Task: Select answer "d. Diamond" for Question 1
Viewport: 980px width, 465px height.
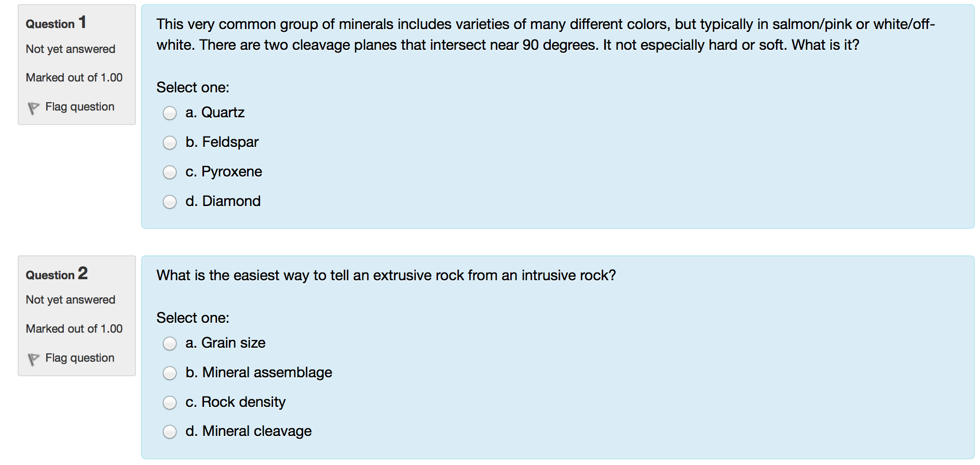Action: (169, 201)
